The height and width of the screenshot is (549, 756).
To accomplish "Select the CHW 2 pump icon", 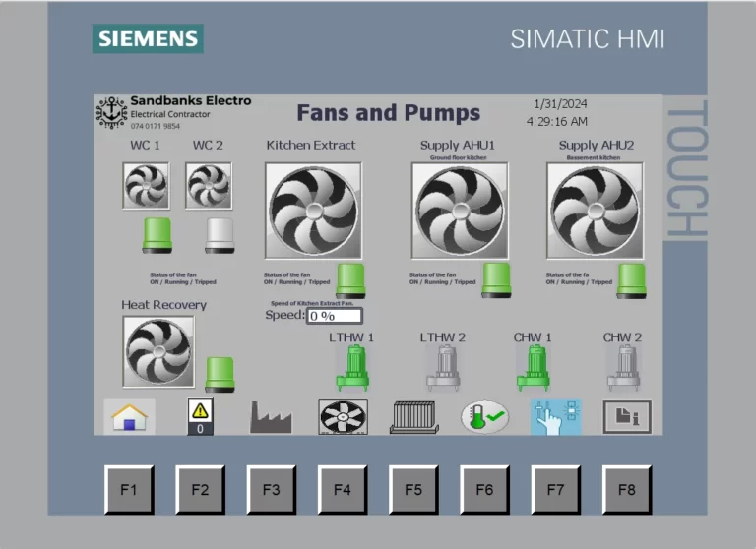I will pos(623,368).
